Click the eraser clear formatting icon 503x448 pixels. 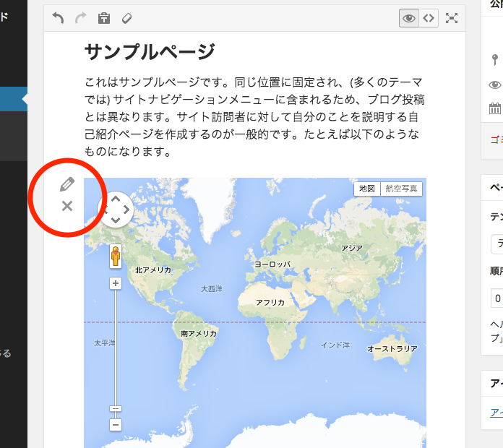[126, 19]
